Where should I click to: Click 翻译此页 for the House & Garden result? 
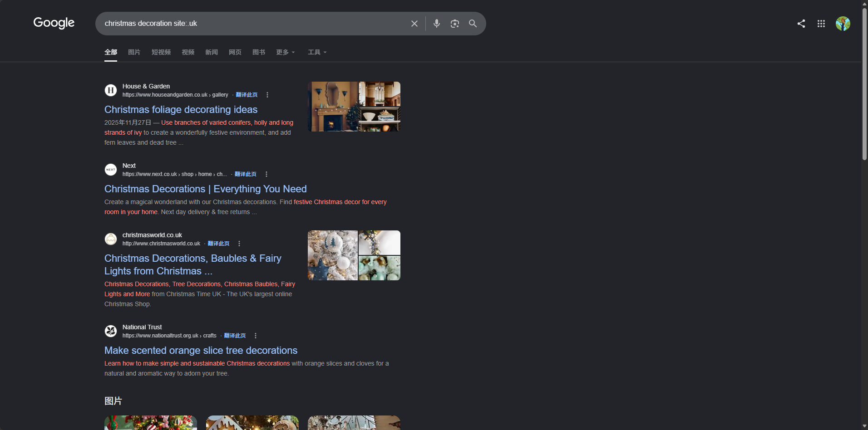247,95
